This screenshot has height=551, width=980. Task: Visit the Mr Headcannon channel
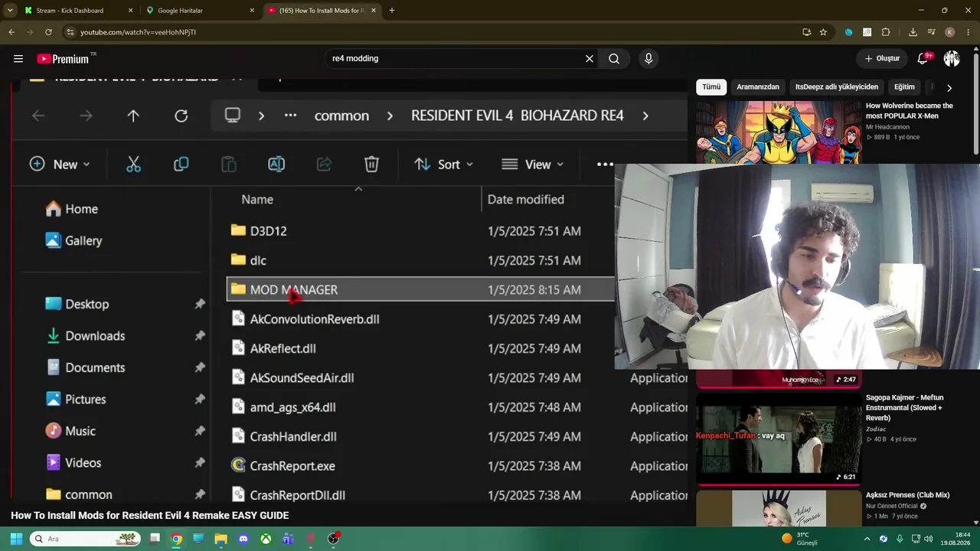(x=887, y=126)
